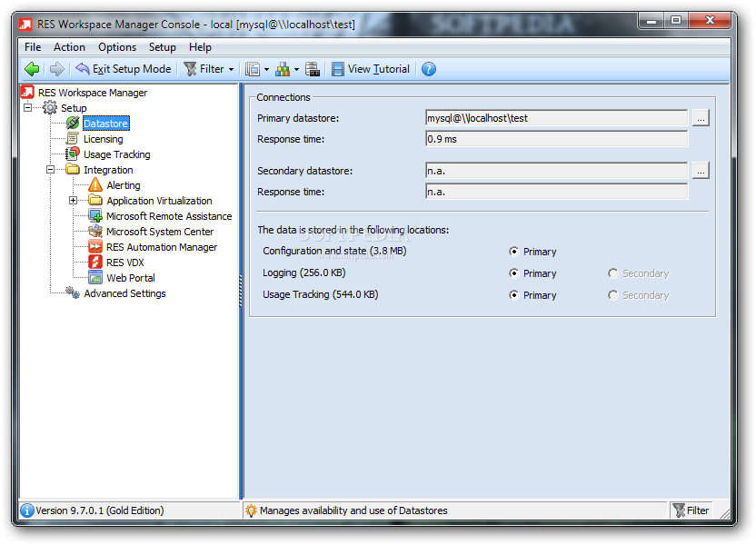Image resolution: width=756 pixels, height=545 pixels.
Task: Click the View Tutorial film icon
Action: (x=338, y=69)
